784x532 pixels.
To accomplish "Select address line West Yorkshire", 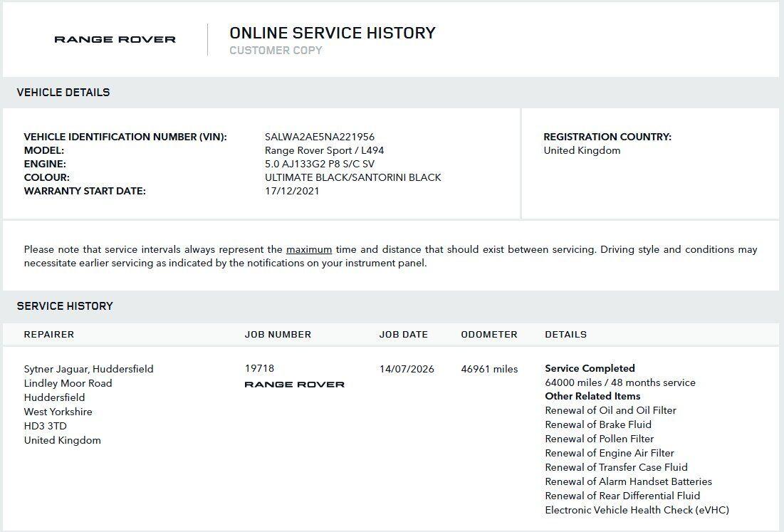I will pyautogui.click(x=58, y=412).
